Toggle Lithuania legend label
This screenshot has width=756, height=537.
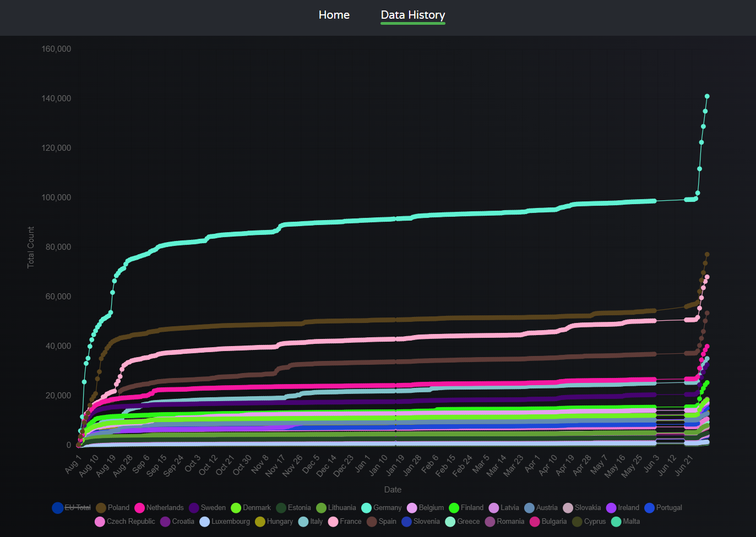tap(342, 507)
